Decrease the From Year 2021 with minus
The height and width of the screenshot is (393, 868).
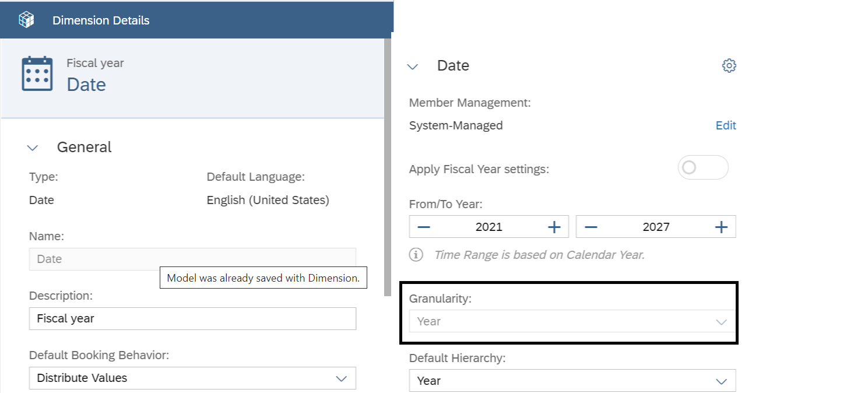click(424, 227)
